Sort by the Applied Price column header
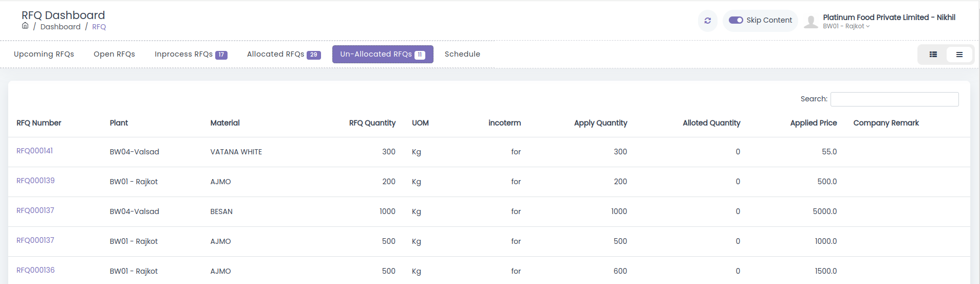This screenshot has height=284, width=980. coord(813,123)
